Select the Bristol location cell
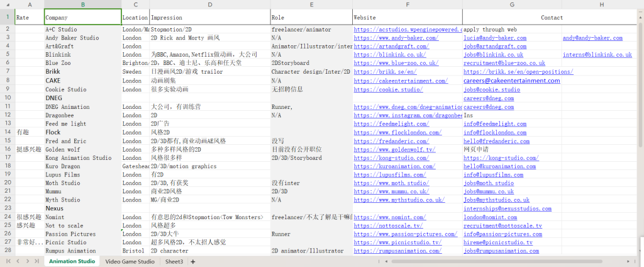The width and height of the screenshot is (644, 267). click(136, 251)
